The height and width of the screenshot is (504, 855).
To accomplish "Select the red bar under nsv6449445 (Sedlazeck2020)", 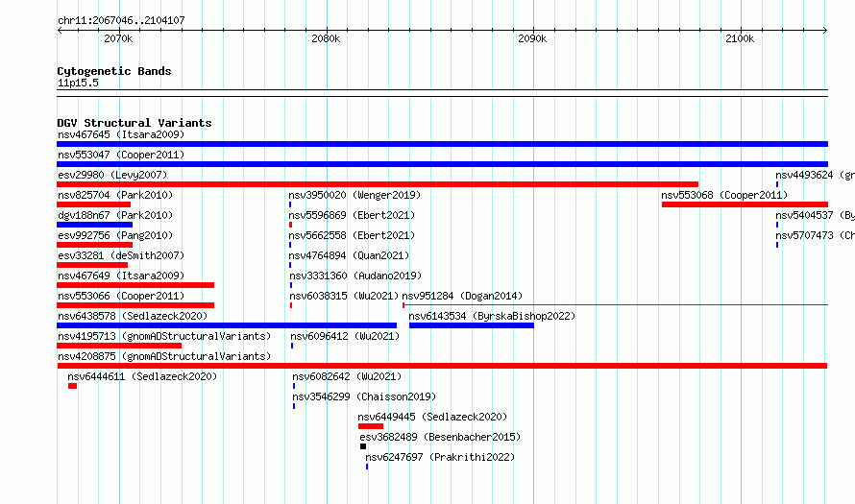I will coord(371,426).
